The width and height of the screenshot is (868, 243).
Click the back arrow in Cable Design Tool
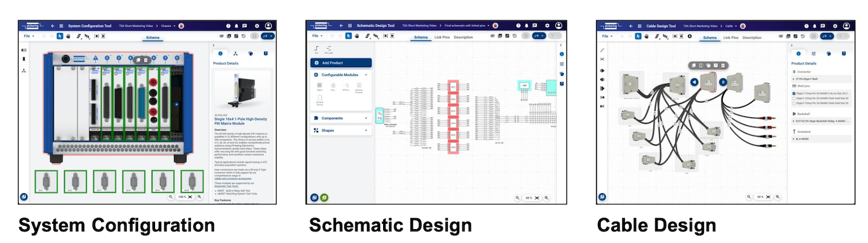[x=631, y=26]
